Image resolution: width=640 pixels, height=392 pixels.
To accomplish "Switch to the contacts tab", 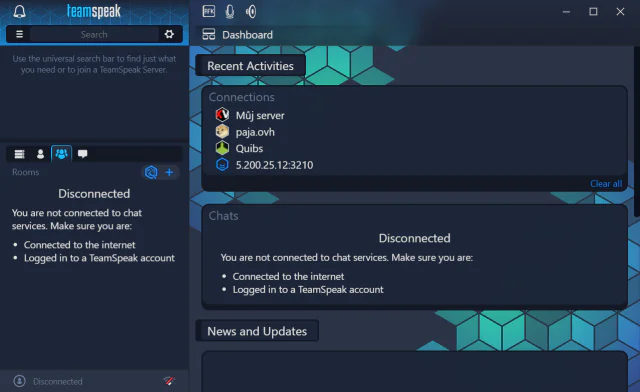I will coord(40,154).
